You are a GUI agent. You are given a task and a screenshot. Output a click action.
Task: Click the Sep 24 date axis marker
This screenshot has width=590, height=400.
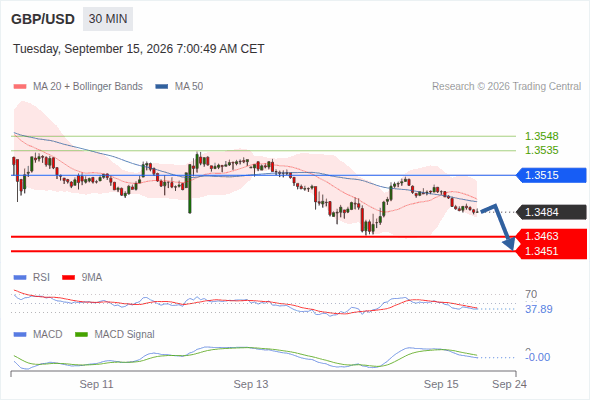click(x=509, y=384)
